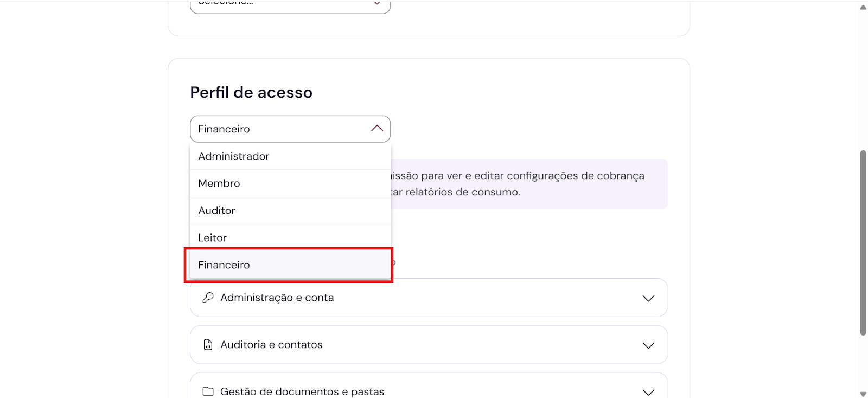This screenshot has width=868, height=398.
Task: Click the folder icon beside Gestão de documentos
Action: click(x=208, y=391)
